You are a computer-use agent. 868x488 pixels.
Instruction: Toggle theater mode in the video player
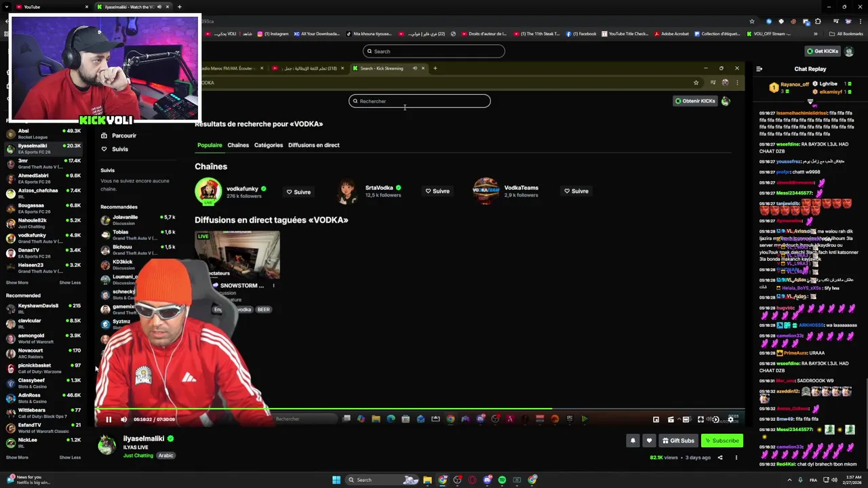click(686, 420)
